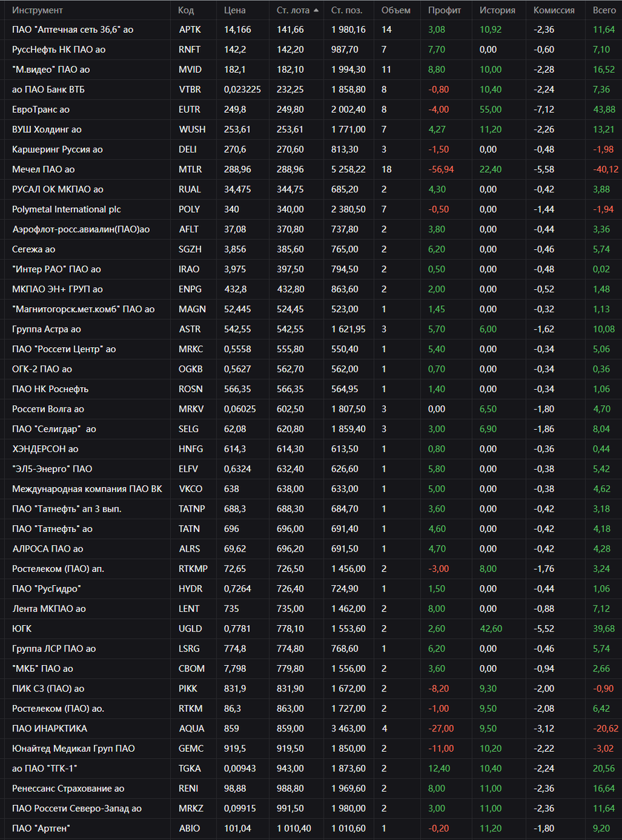Select АЛРОСА ПАО ао row
Image resolution: width=622 pixels, height=840 pixels.
(311, 549)
